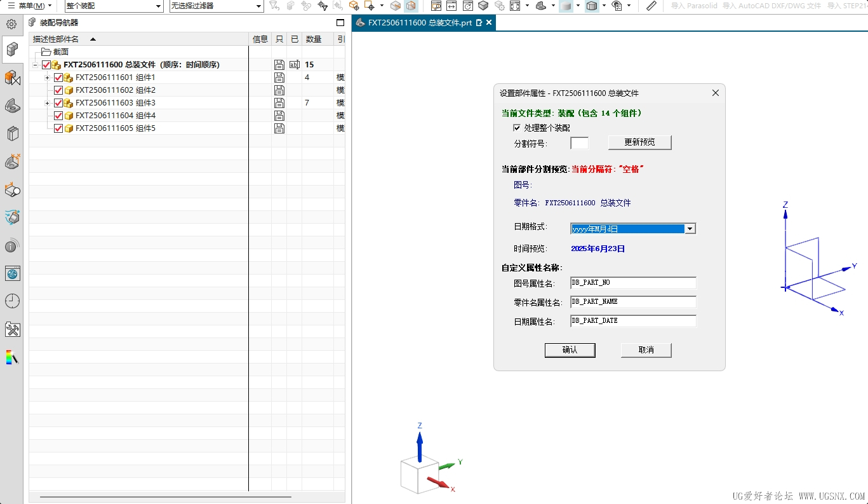Toggle checkbox for FXT2506111604 组件4
868x504 pixels.
click(x=58, y=116)
